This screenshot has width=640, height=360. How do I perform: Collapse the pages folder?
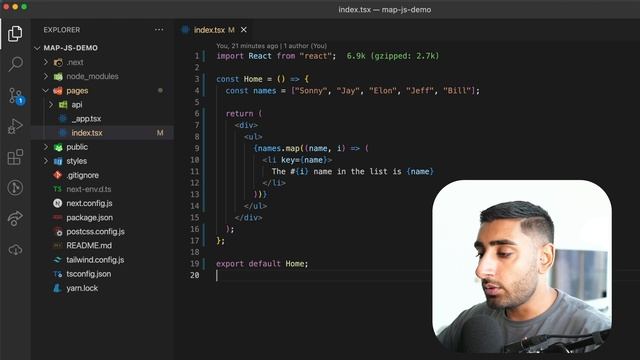point(46,91)
